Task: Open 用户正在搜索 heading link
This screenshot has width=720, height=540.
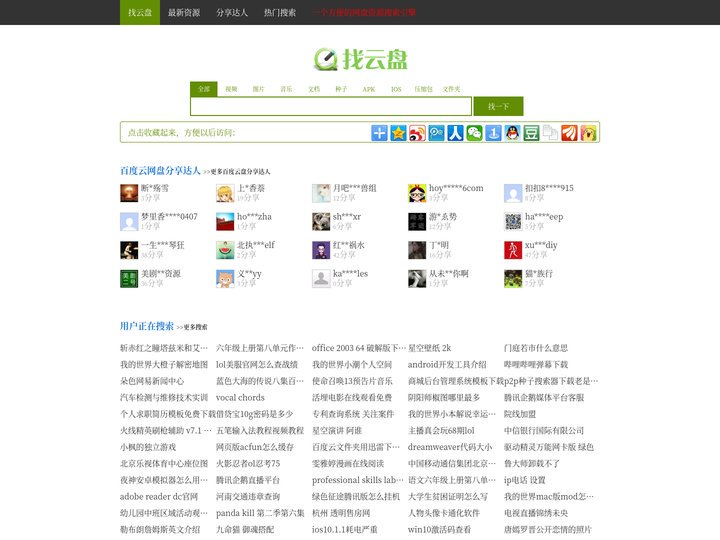Action: 146,326
